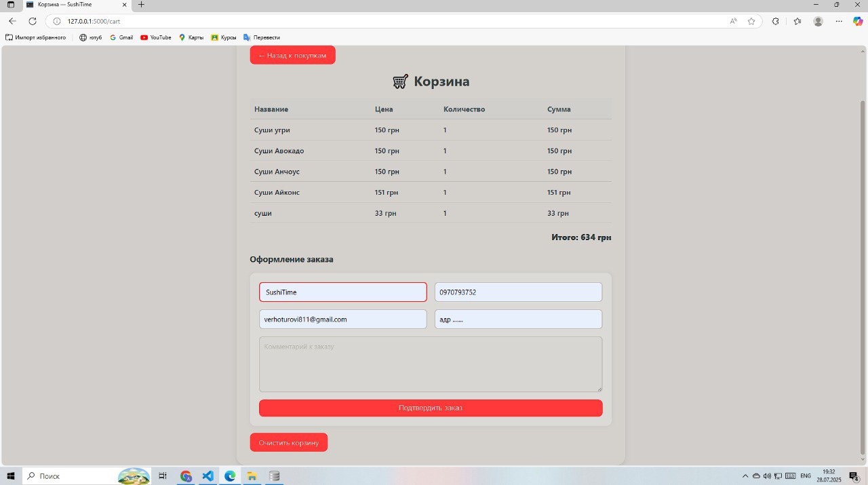
Task: Open the Перевести bookmark
Action: (261, 37)
